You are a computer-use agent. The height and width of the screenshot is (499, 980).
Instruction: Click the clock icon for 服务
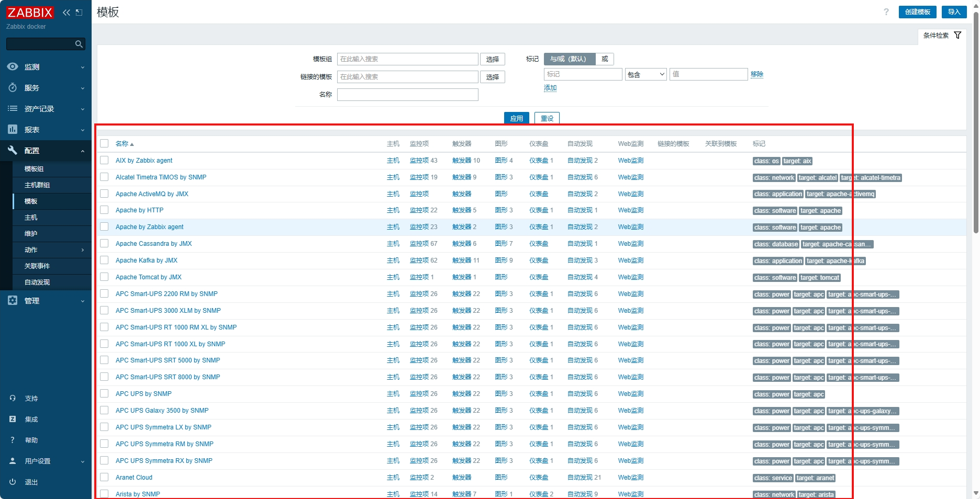pos(13,87)
